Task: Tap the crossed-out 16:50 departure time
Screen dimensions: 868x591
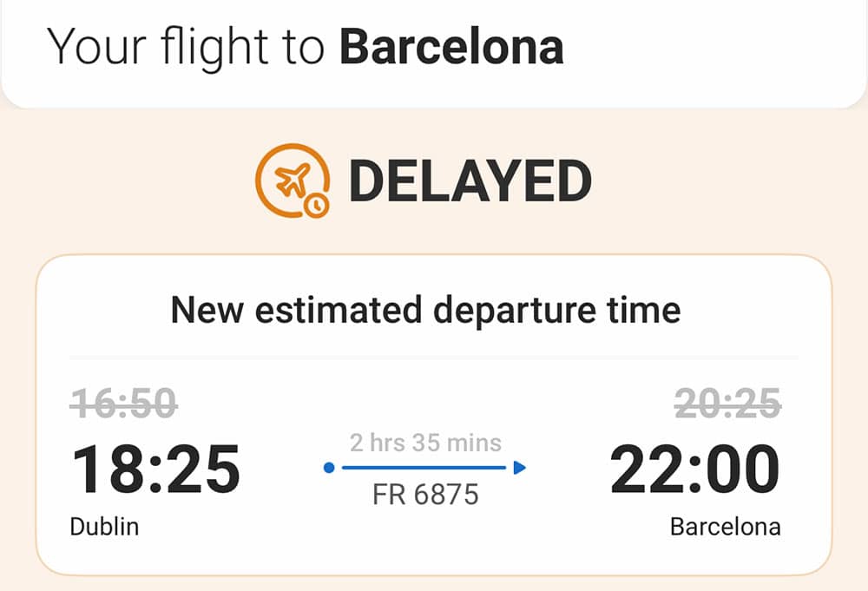Action: (123, 403)
